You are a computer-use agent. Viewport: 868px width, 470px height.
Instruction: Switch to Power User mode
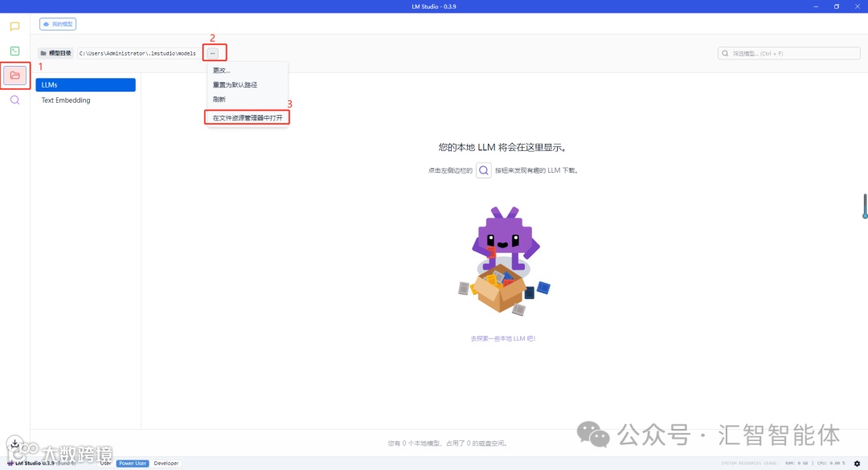coord(133,464)
